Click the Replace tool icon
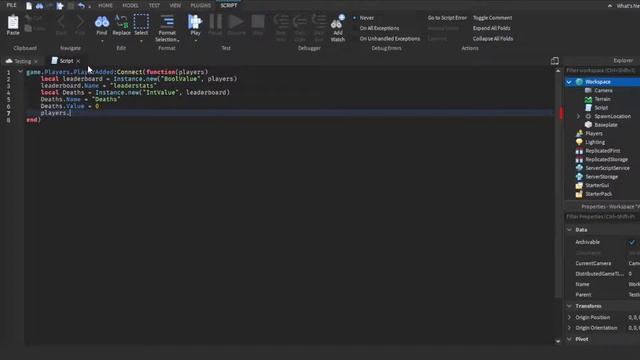The width and height of the screenshot is (640, 360). pyautogui.click(x=121, y=22)
